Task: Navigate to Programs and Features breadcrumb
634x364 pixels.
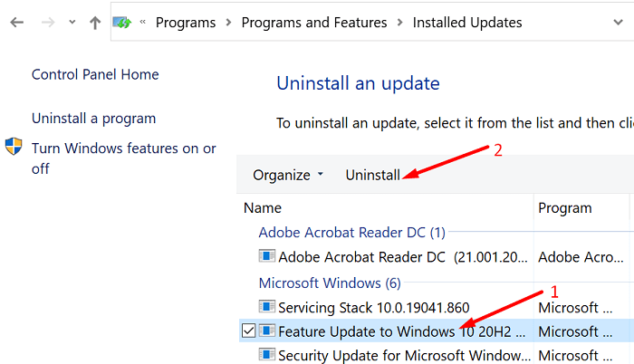Action: pyautogui.click(x=313, y=23)
